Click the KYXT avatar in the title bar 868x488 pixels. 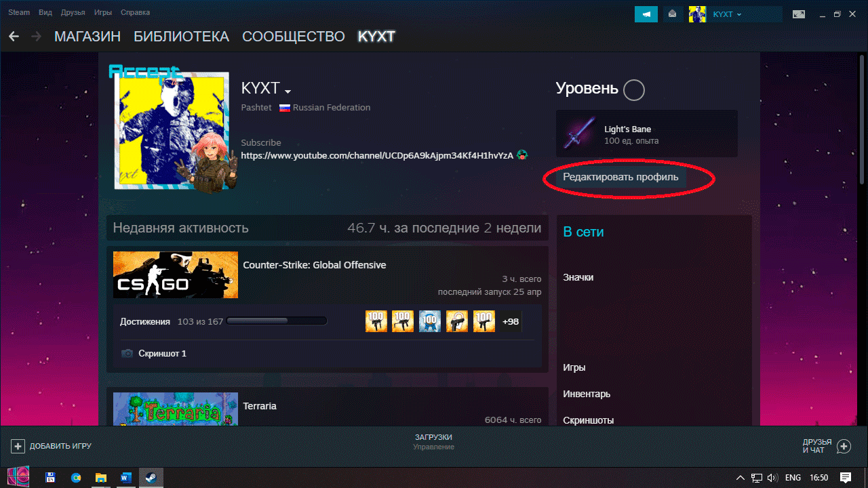(x=697, y=14)
